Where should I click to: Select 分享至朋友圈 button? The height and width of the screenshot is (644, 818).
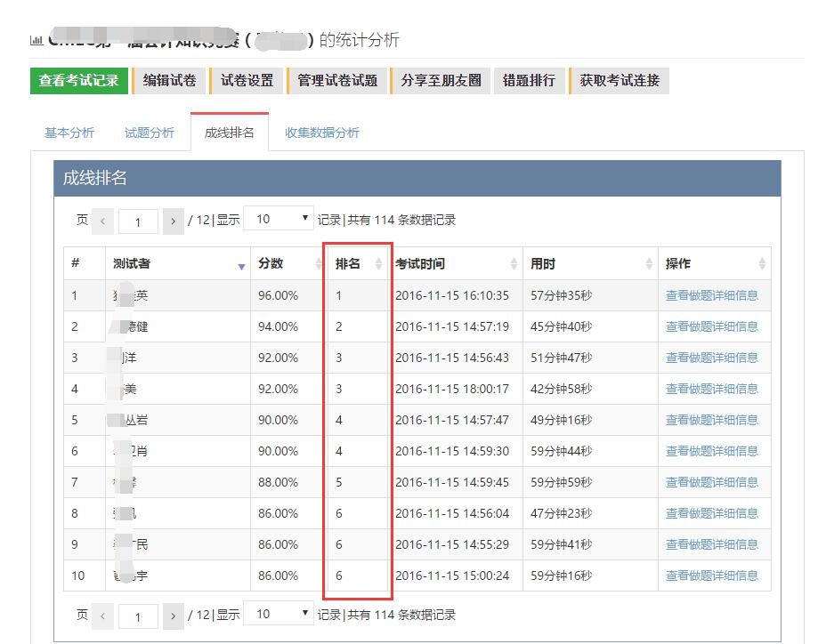point(441,81)
